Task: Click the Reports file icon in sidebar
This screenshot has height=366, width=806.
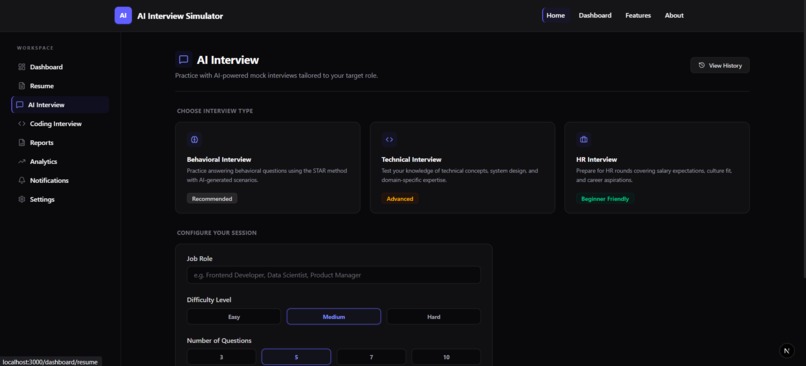Action: [22, 143]
